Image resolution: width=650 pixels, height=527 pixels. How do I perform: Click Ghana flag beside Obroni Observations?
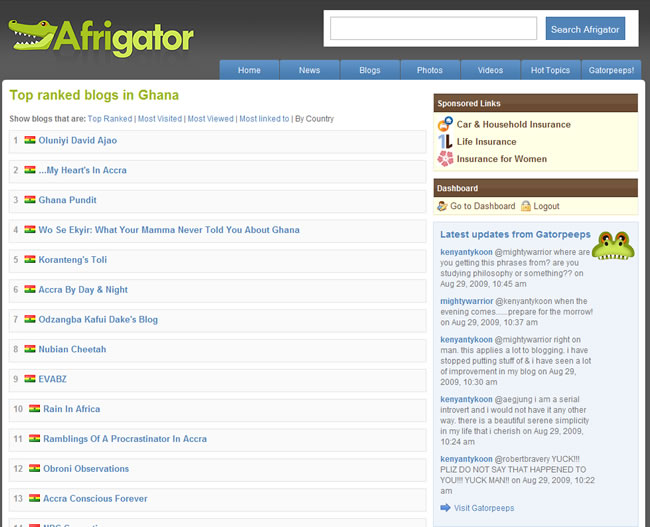tap(34, 468)
